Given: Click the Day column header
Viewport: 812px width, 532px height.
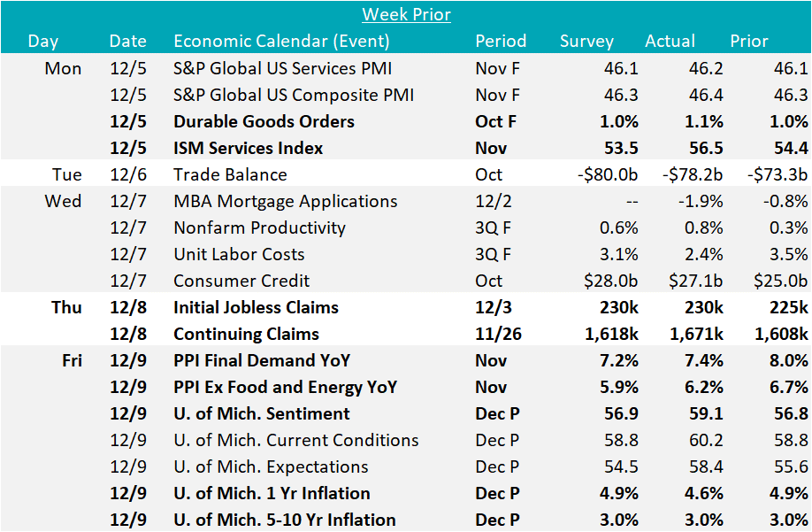Looking at the screenshot, I should [43, 41].
